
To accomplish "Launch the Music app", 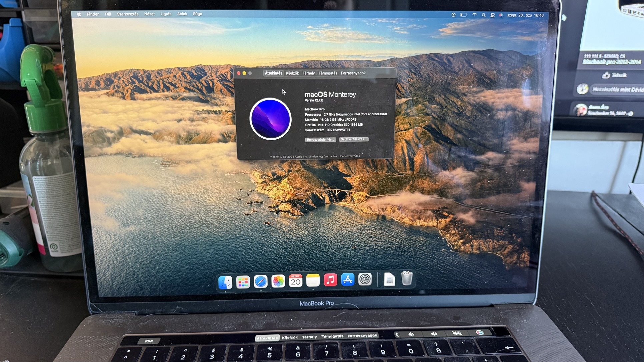I will coord(330,280).
